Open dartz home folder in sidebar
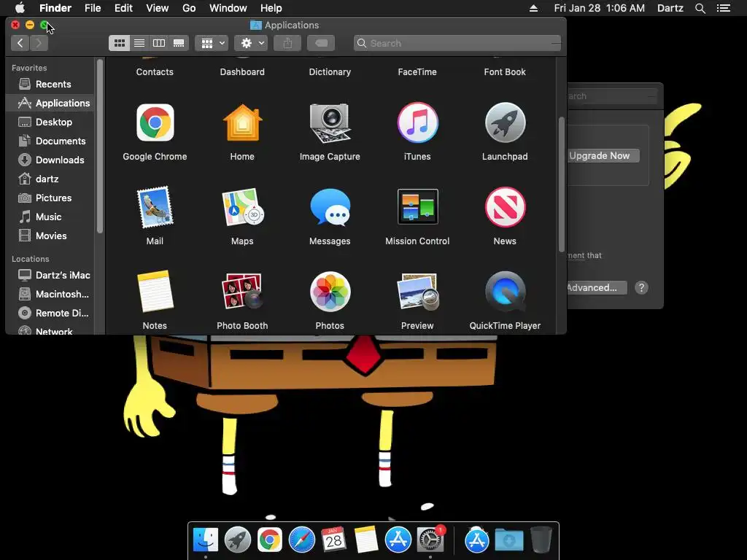Screen dimensions: 747x560 click(50, 179)
